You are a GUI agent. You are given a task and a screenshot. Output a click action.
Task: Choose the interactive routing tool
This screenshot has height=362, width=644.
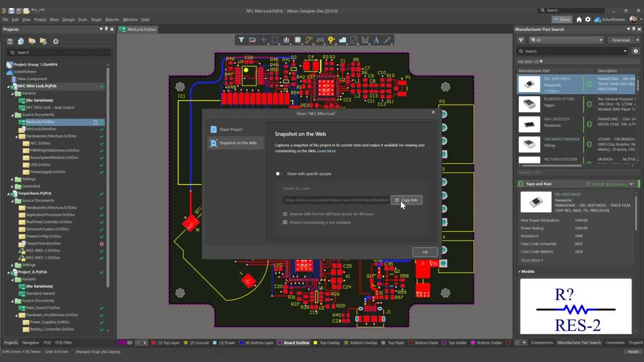coord(309,40)
